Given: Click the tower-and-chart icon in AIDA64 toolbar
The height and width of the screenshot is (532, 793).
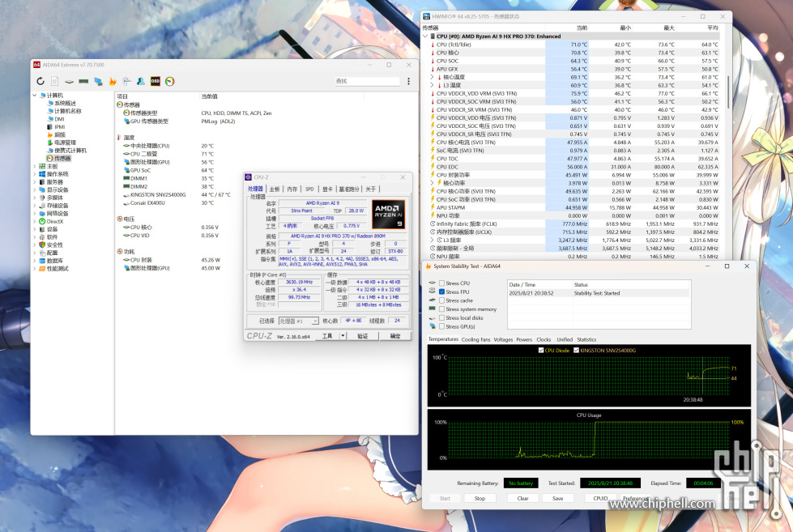Looking at the screenshot, I should coord(126,82).
